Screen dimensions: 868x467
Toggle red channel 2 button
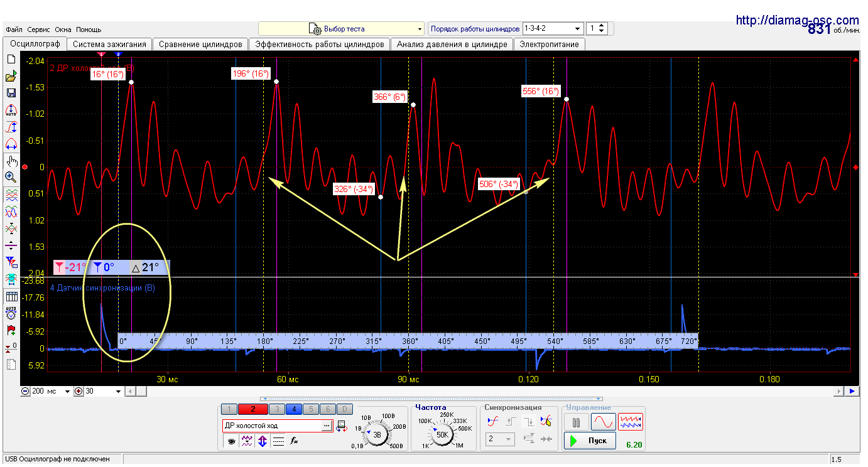click(252, 409)
